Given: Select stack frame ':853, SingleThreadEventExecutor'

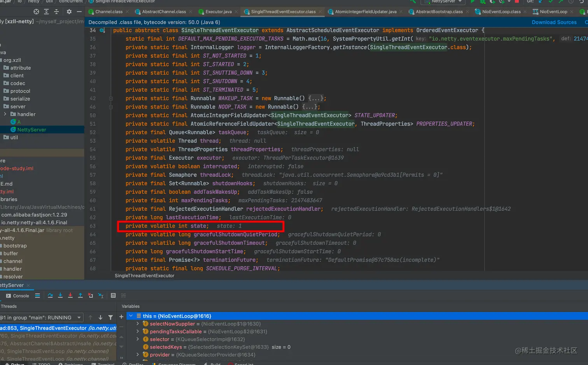Looking at the screenshot, I should click(58, 328).
